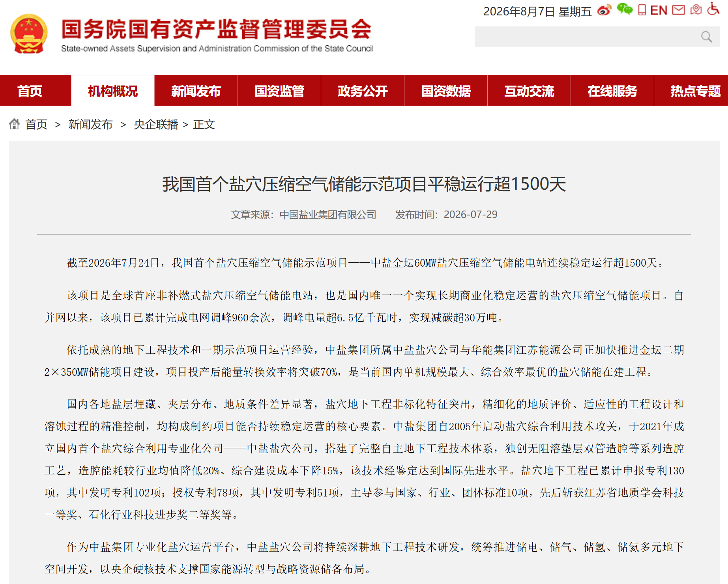Click the article title 我国首个盐穴压缩空气储能示范项目

[x=364, y=184]
